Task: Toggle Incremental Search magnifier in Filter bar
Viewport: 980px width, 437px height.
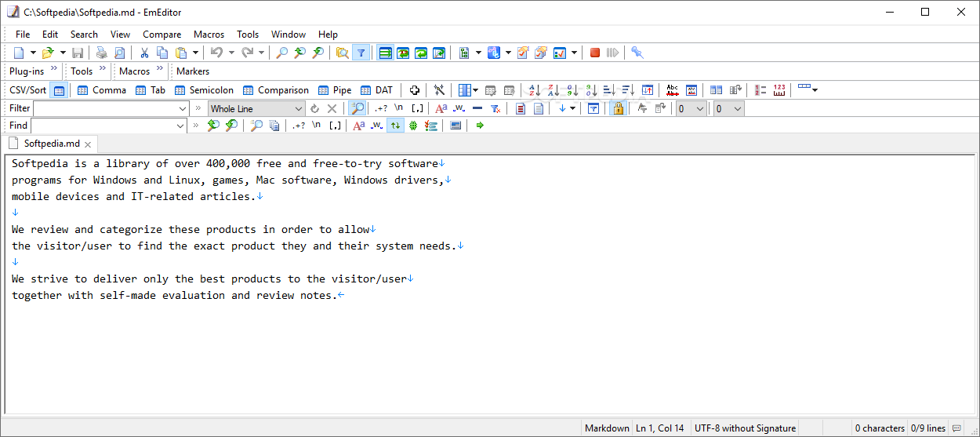Action: pyautogui.click(x=357, y=109)
